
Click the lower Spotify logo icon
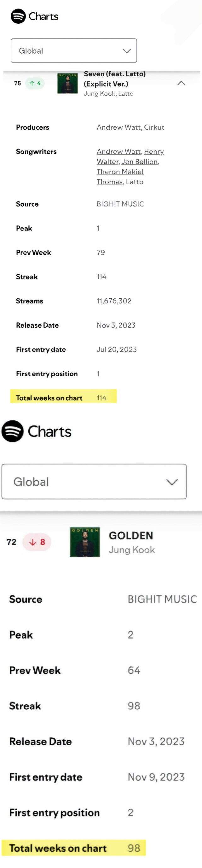[13, 431]
